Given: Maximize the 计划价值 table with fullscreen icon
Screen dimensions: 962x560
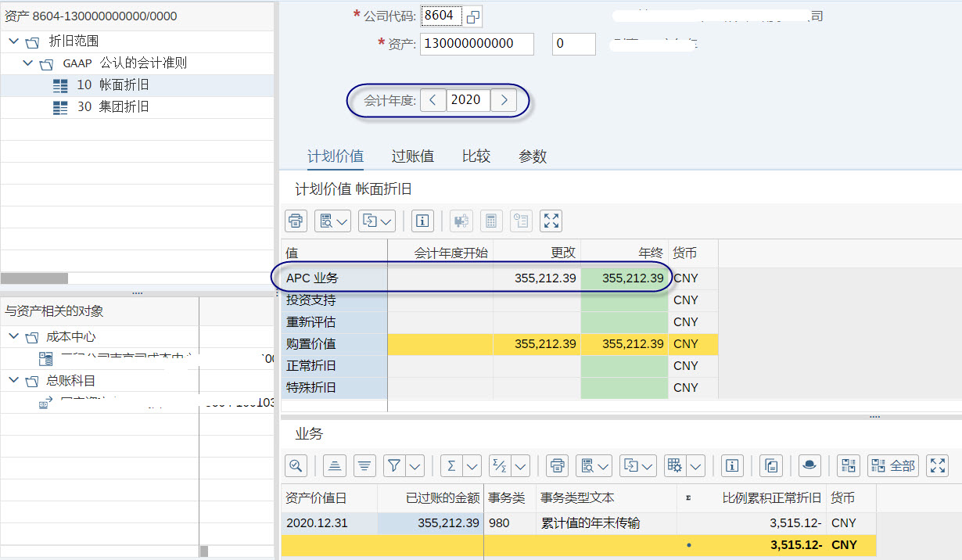Looking at the screenshot, I should [x=551, y=221].
